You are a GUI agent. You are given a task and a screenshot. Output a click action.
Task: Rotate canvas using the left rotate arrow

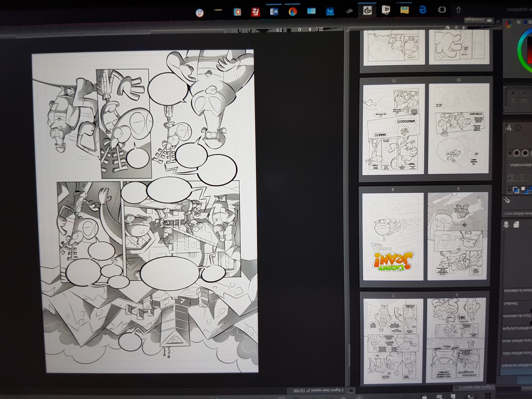(239, 31)
